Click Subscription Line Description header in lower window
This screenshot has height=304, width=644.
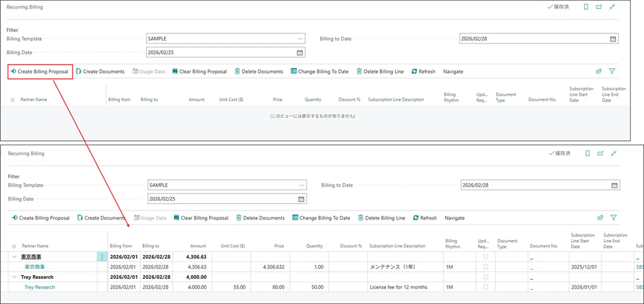(397, 246)
